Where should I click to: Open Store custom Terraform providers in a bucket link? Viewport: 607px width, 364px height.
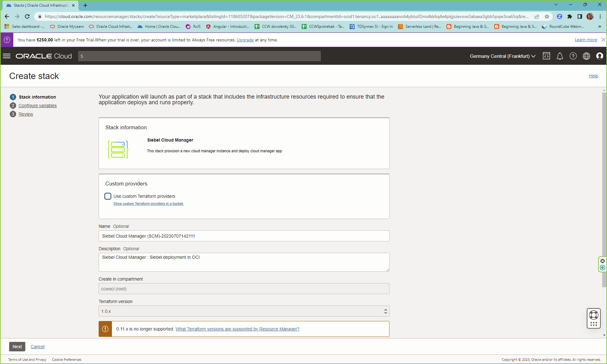tap(149, 203)
